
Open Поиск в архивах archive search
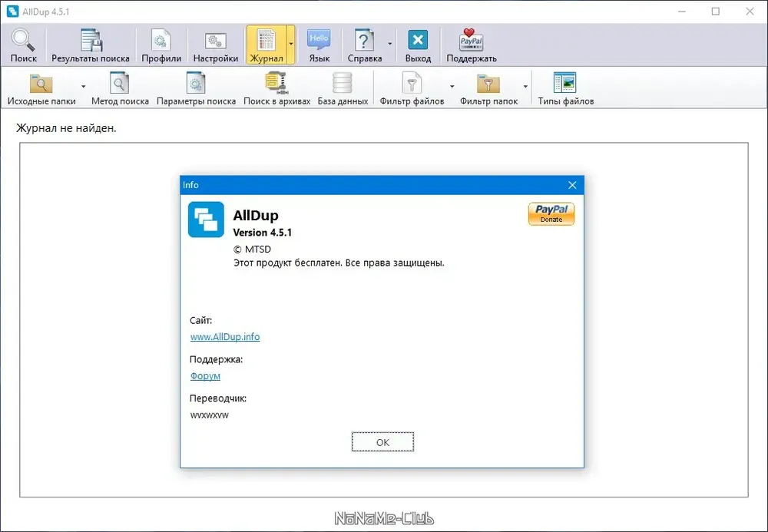pos(276,88)
